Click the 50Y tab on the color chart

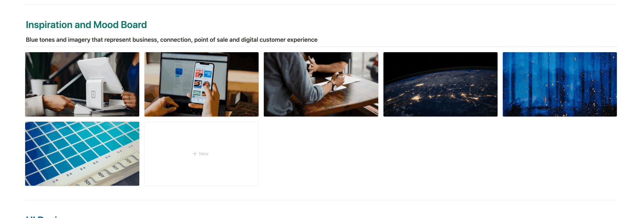[88, 182]
